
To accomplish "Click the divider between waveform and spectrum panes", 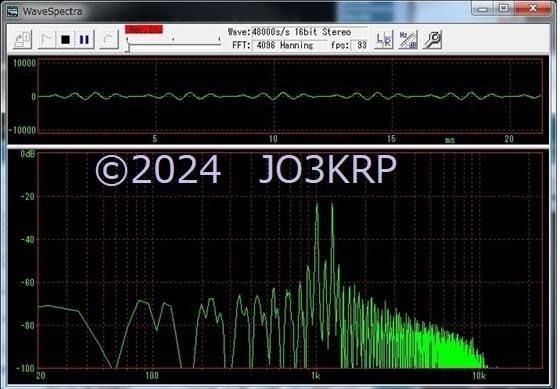I will pyautogui.click(x=279, y=146).
